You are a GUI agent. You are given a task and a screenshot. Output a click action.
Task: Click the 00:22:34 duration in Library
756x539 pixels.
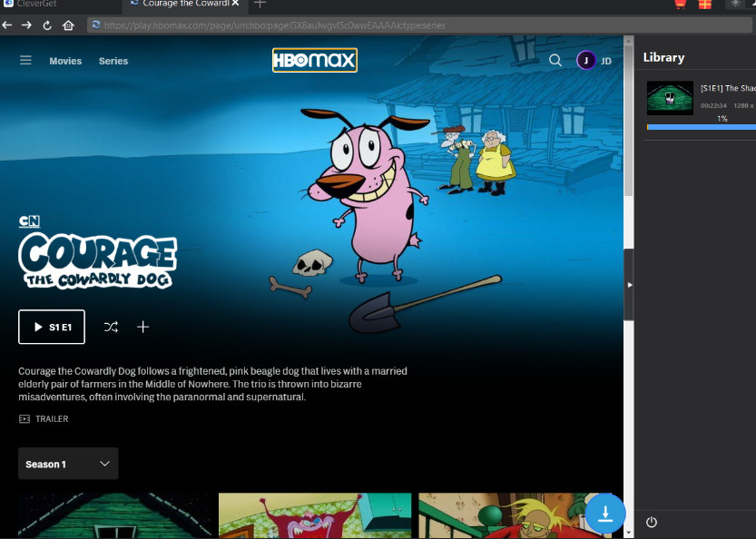713,105
